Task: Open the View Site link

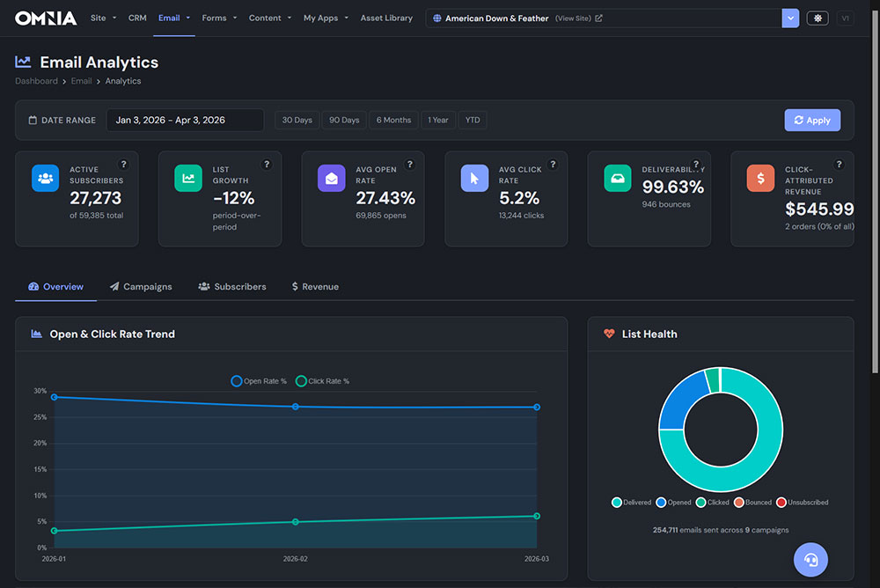Action: point(566,17)
